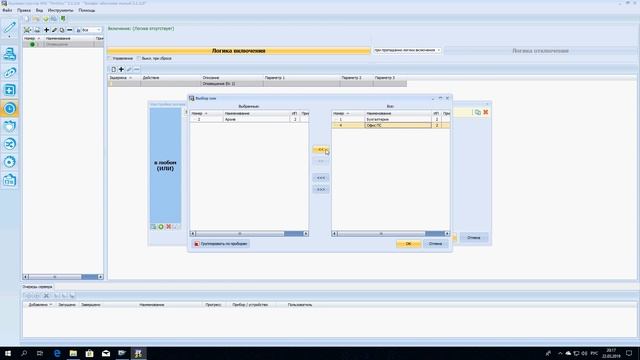Open the 'Инструменты' menu
Viewport: 640px width, 360px height.
pos(60,10)
